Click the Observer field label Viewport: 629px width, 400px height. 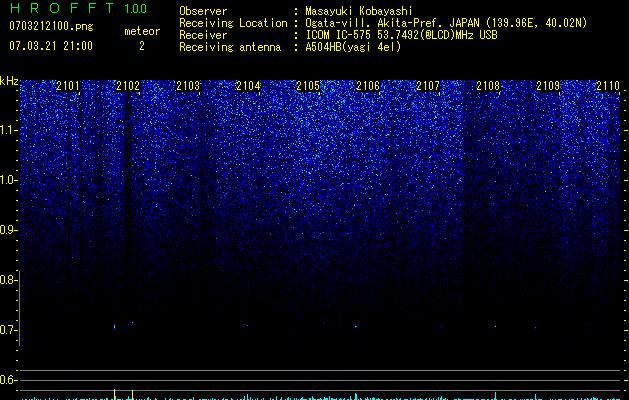203,11
